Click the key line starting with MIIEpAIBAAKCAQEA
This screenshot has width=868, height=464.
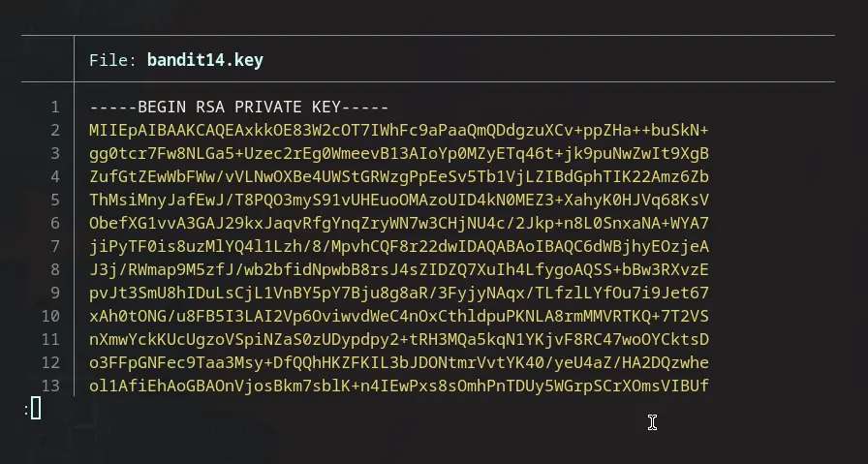pyautogui.click(x=398, y=131)
